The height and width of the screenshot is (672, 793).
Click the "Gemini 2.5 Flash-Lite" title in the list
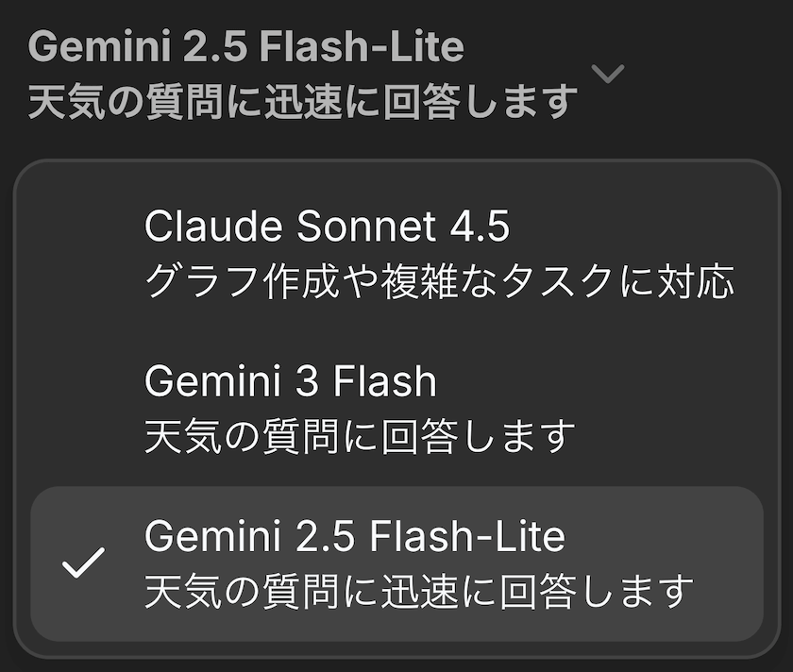354,536
